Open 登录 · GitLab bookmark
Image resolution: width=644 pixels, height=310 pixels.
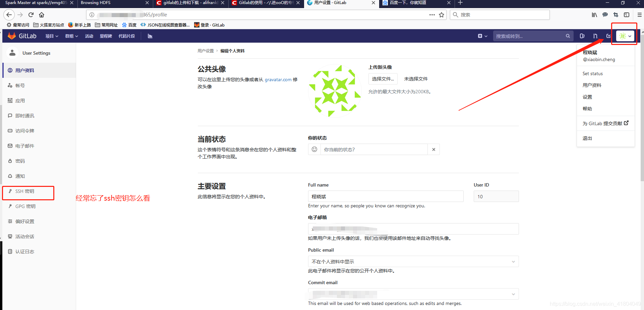(x=210, y=25)
